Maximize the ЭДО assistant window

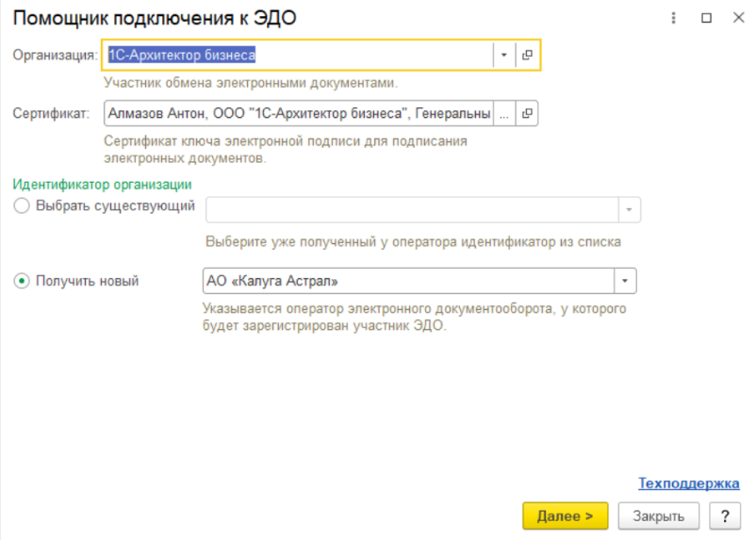click(x=706, y=18)
